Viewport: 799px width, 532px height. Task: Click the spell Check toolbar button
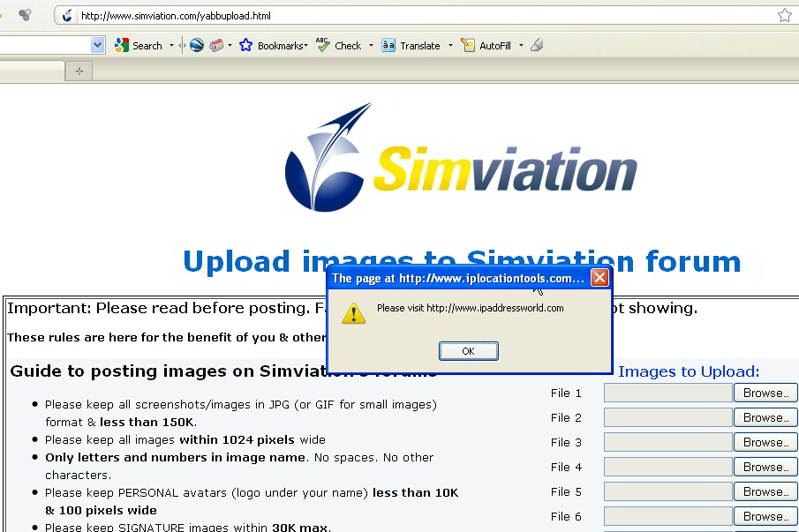click(339, 46)
